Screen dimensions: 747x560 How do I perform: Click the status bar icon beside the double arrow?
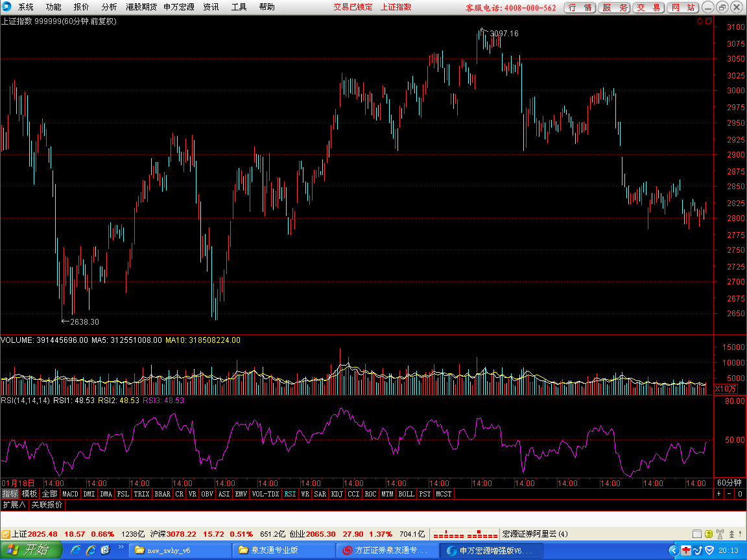tap(741, 534)
